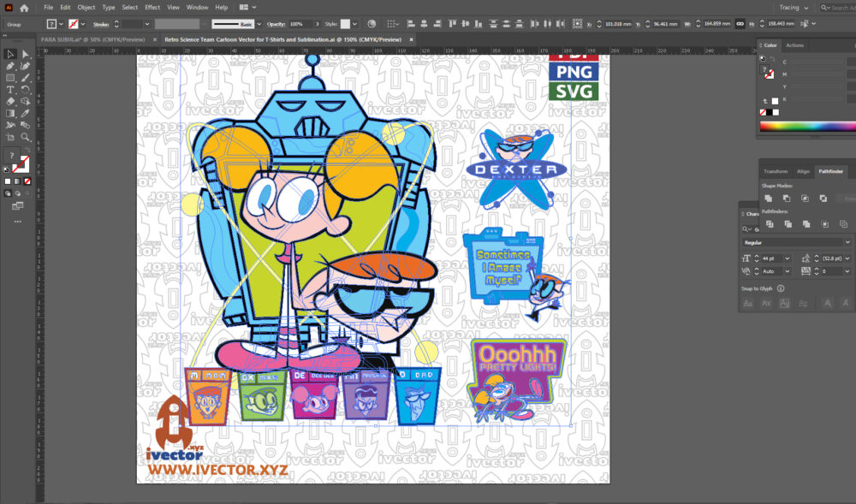Switch to the PARA SUBIR.ai document tab
Viewport: 856px width, 504px height.
[92, 40]
